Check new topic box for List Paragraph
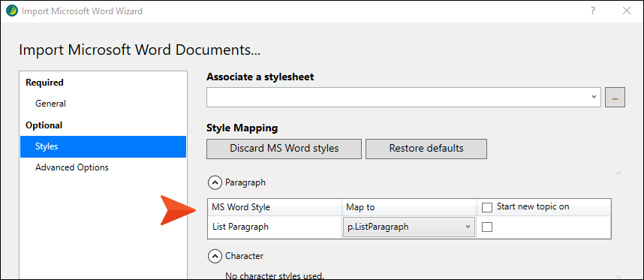 (x=487, y=227)
